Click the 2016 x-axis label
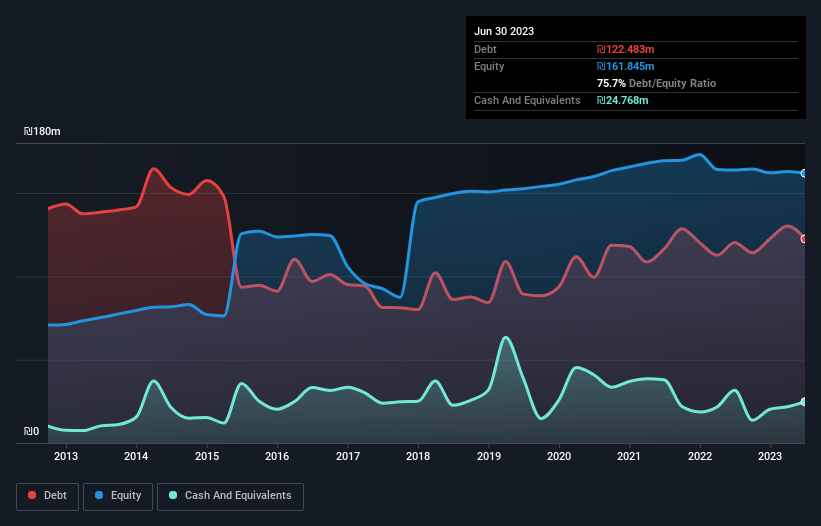Viewport: 821px width, 526px height. pyautogui.click(x=277, y=456)
